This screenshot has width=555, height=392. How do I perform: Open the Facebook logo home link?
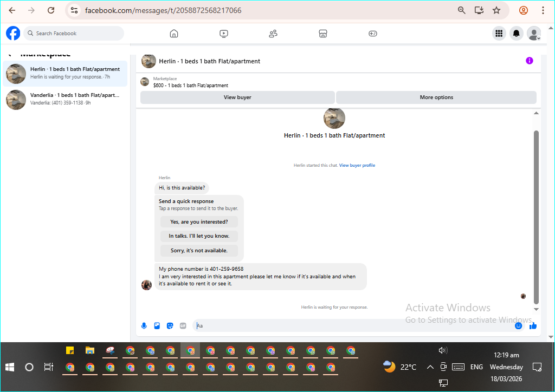pyautogui.click(x=13, y=33)
